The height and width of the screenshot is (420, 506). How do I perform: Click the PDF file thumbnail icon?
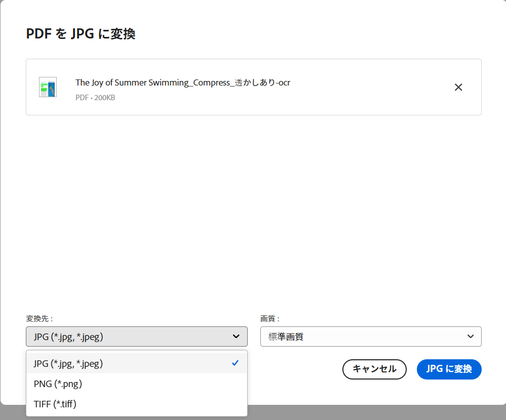48,87
